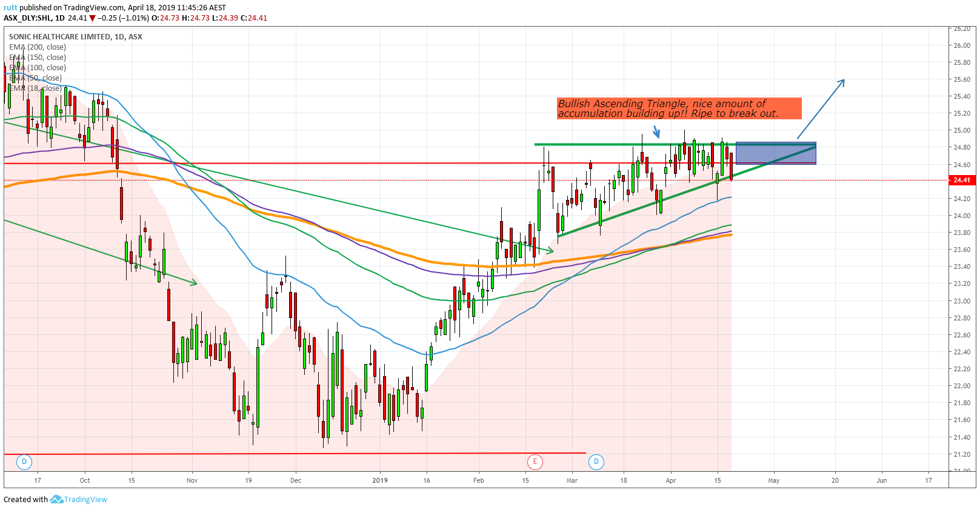
Task: Click the Feb label on the time axis
Action: pyautogui.click(x=479, y=480)
